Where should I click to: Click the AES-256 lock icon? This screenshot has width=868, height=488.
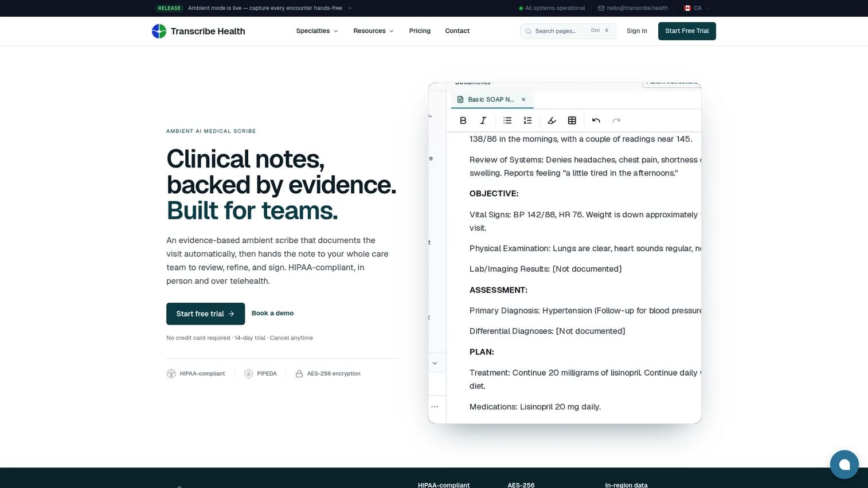click(x=299, y=374)
